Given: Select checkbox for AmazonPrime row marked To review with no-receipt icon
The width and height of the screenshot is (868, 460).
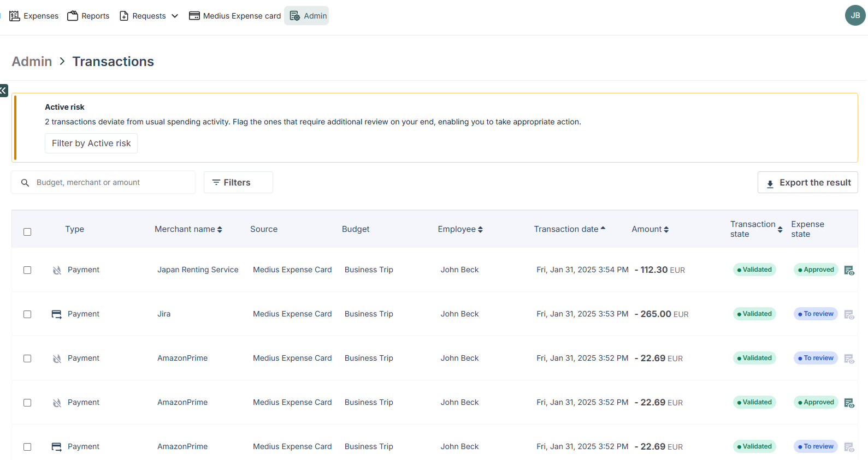Looking at the screenshot, I should pos(27,359).
